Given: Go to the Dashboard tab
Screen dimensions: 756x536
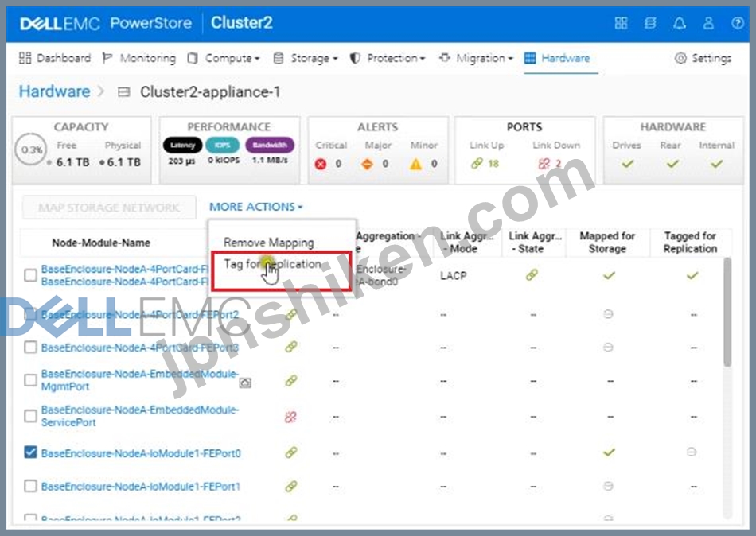Looking at the screenshot, I should (x=55, y=58).
